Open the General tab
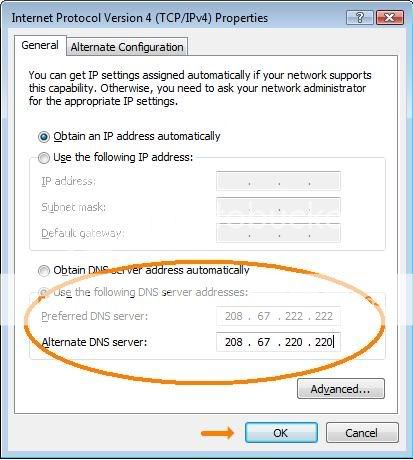The height and width of the screenshot is (460, 413). 40,45
